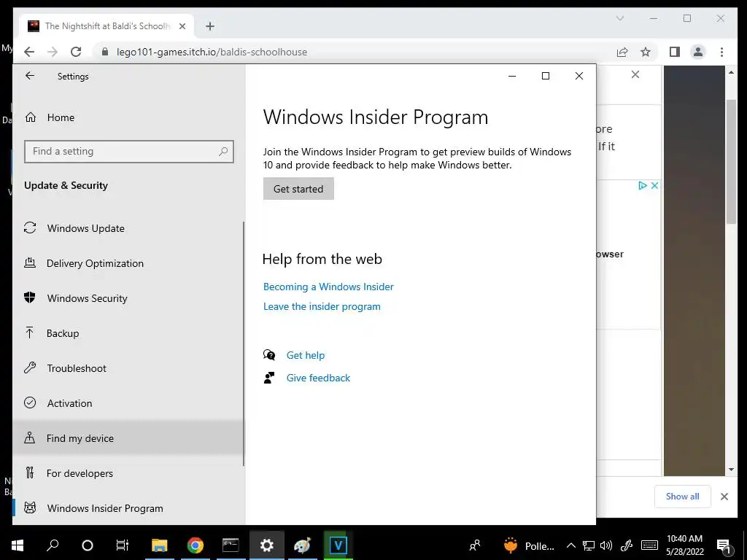Screen dimensions: 747x560
Task: Select Backup in the sidebar
Action: (128, 333)
